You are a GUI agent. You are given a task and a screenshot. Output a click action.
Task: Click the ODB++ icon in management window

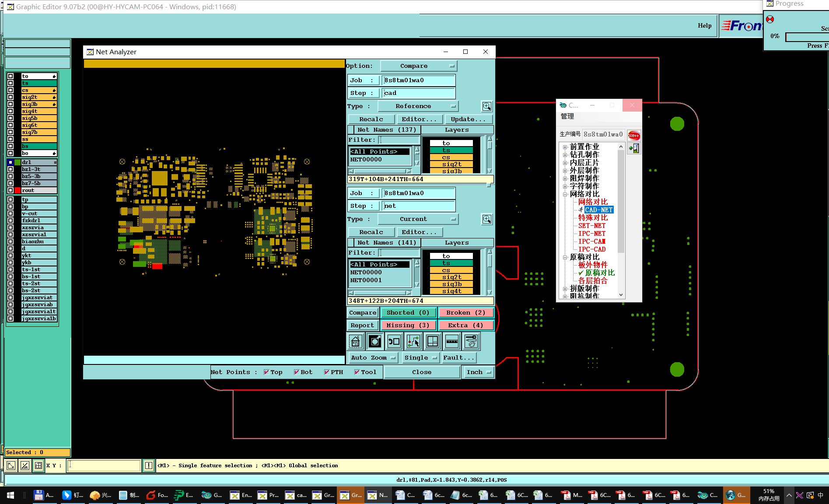pyautogui.click(x=633, y=135)
